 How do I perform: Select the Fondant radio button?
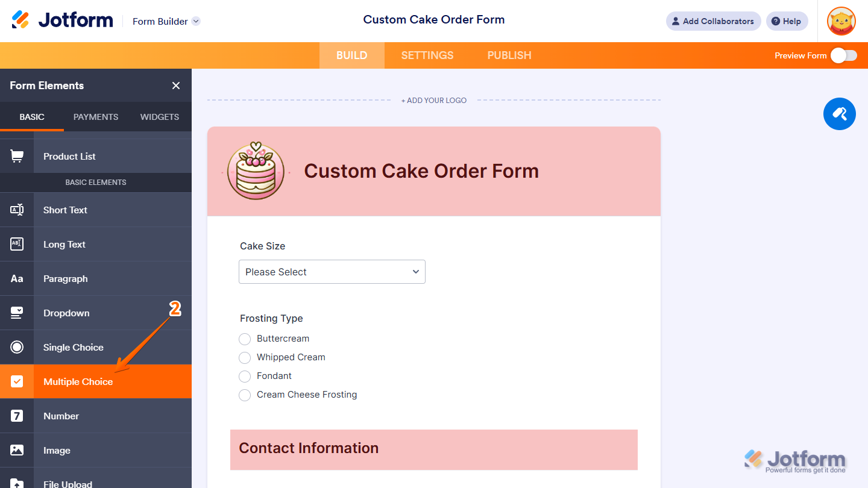point(245,377)
